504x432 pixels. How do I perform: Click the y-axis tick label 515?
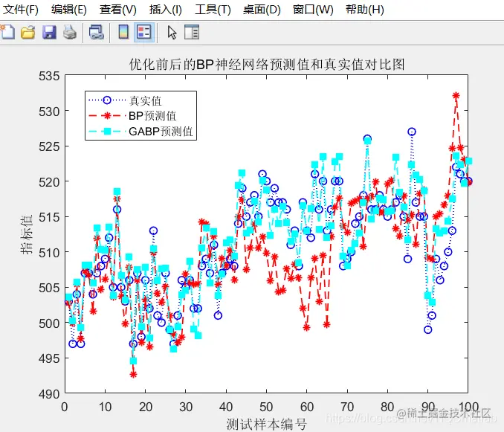click(x=49, y=217)
